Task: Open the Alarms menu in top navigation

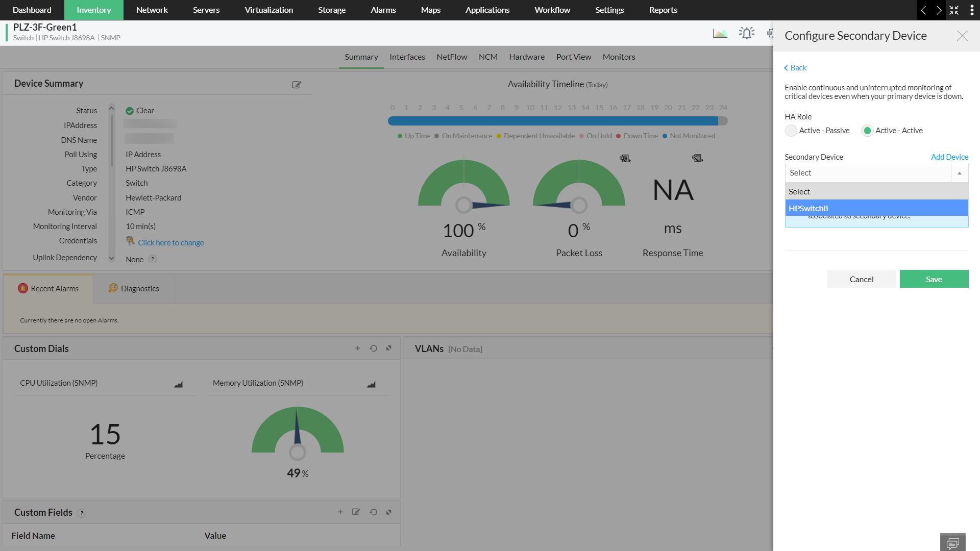Action: (x=383, y=10)
